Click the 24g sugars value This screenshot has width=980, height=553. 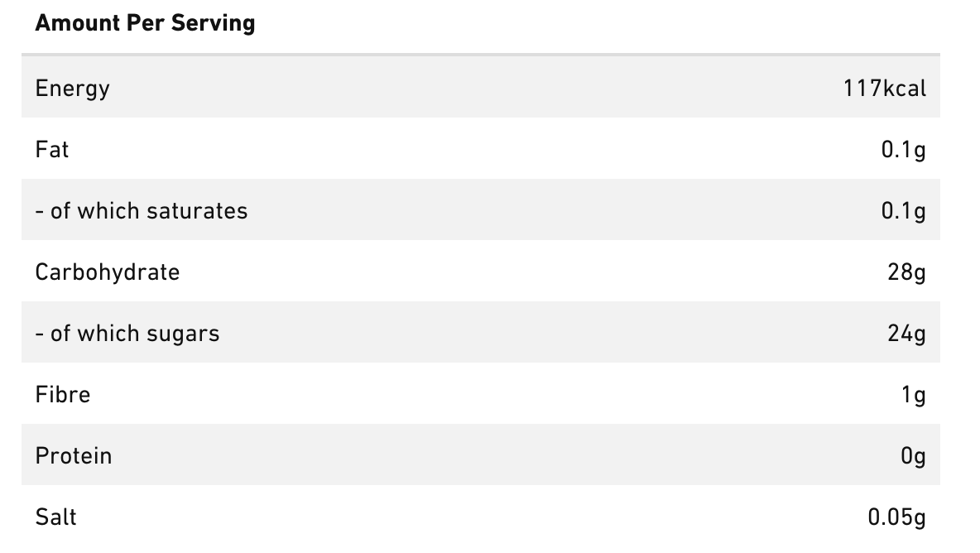pos(906,333)
